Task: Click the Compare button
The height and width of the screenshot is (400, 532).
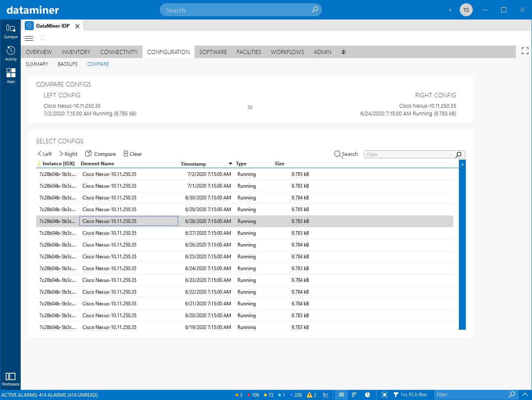Action: click(100, 154)
